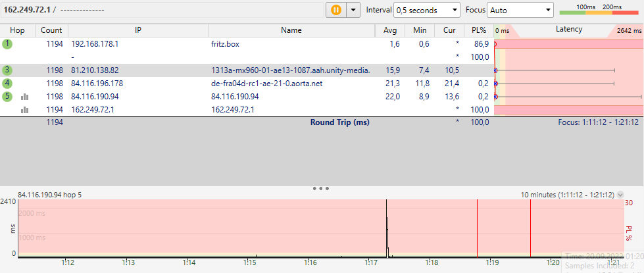Click the 84.116.190.94 hop 5 graph title
644x273 pixels.
[50, 195]
